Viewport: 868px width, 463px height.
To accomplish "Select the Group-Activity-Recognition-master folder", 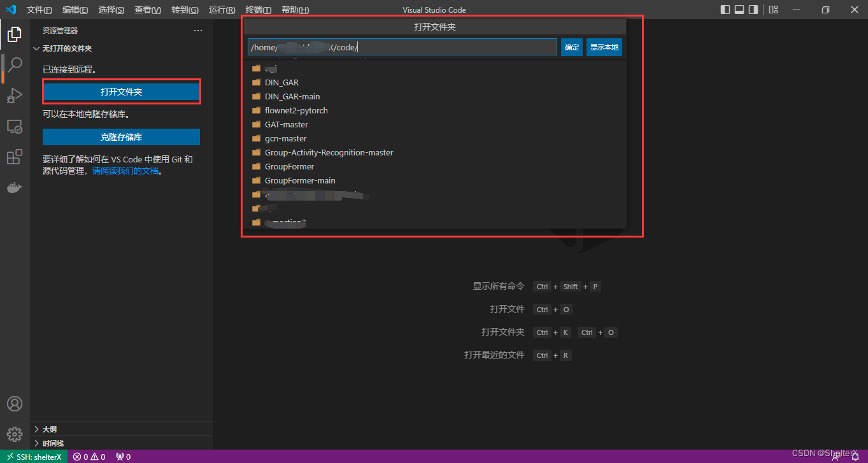I will pos(434,152).
